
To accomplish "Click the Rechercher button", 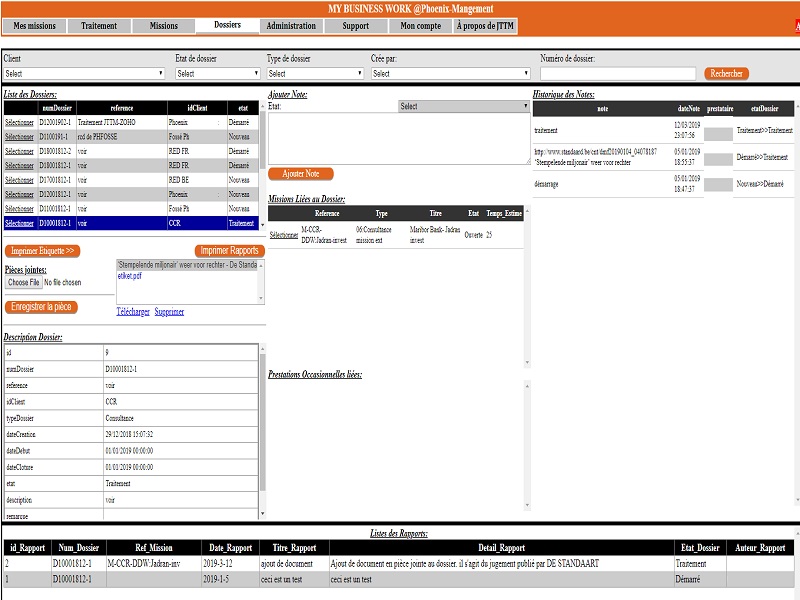I will click(x=727, y=73).
